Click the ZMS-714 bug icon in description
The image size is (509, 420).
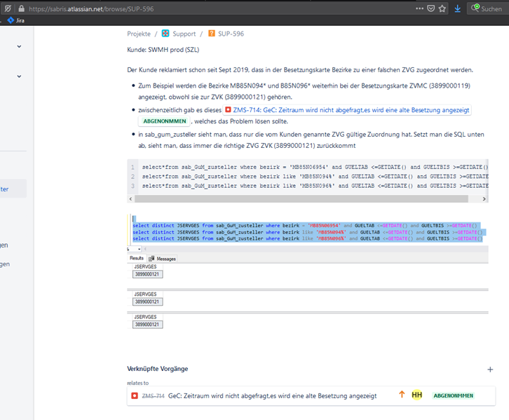pyautogui.click(x=228, y=109)
